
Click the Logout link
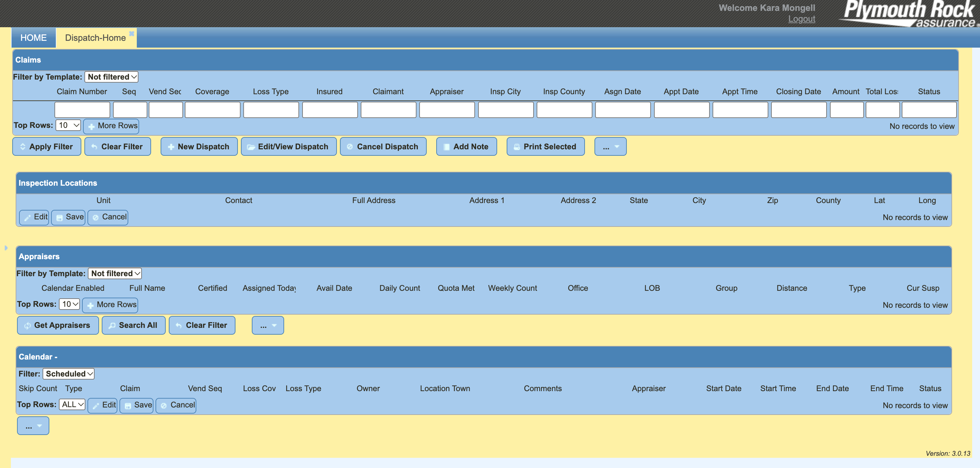(801, 19)
